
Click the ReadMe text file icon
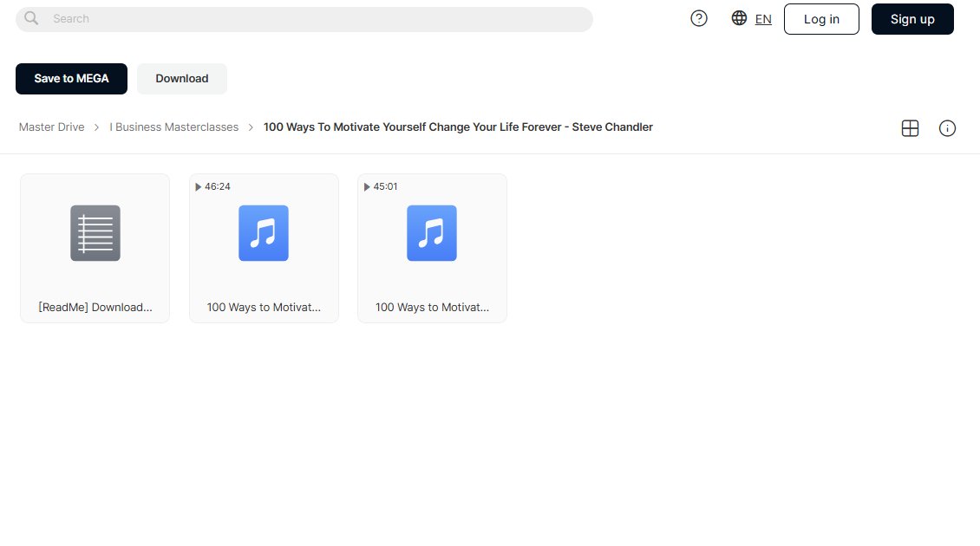[95, 233]
